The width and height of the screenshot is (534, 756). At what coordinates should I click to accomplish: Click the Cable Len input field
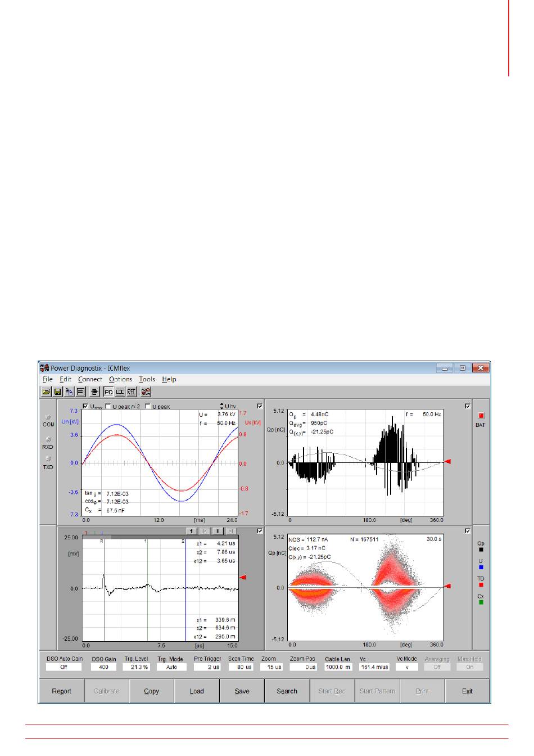(338, 667)
